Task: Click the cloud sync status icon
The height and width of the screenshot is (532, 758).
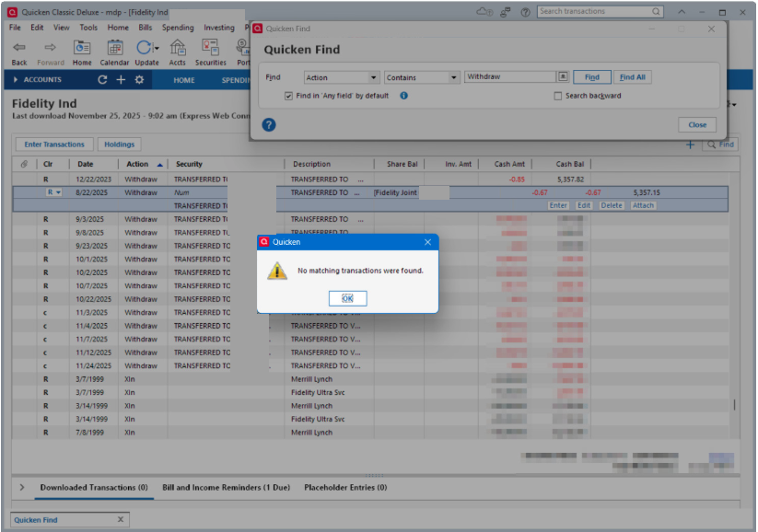Action: click(x=484, y=12)
